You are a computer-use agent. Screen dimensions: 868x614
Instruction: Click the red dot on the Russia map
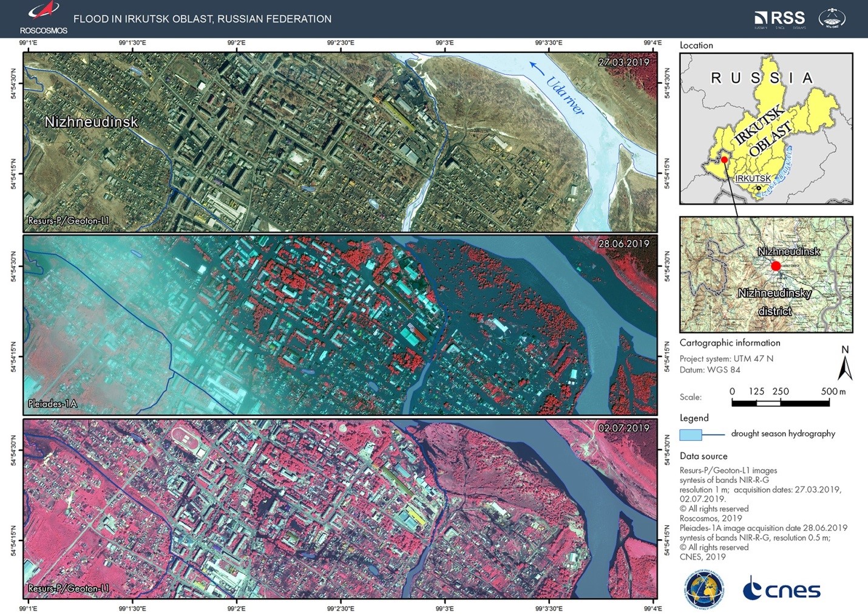724,160
